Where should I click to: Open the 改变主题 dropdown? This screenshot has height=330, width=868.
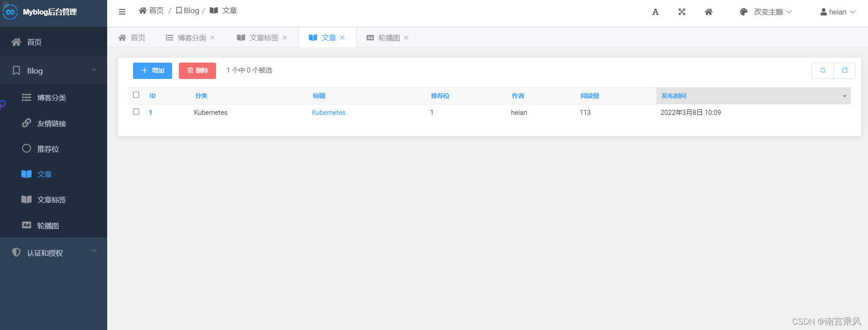766,12
